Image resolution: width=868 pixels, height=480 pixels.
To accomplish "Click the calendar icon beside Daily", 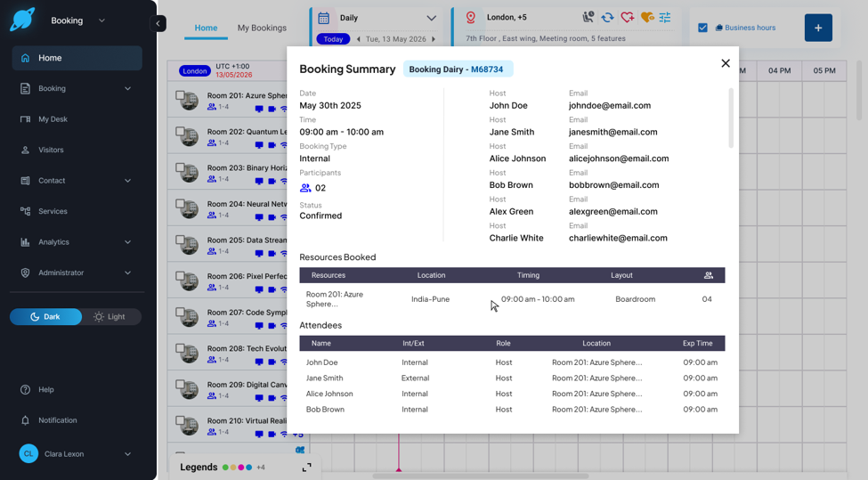I will (x=324, y=18).
